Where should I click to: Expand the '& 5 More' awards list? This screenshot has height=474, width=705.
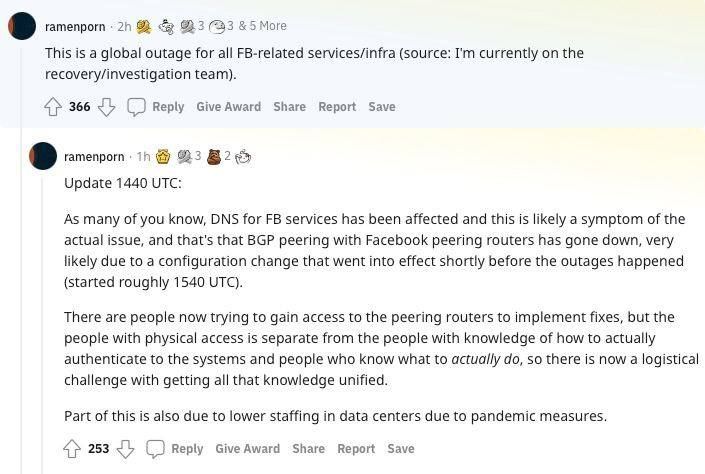[262, 26]
